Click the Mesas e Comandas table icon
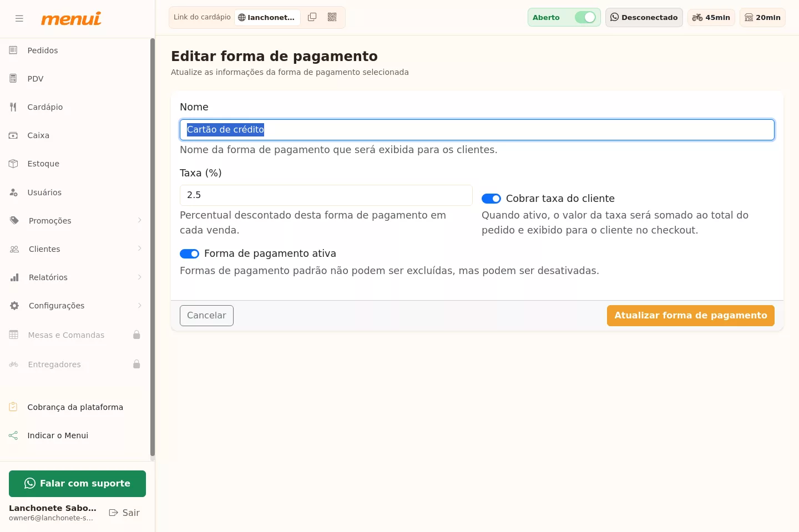Image resolution: width=799 pixels, height=532 pixels. point(14,335)
